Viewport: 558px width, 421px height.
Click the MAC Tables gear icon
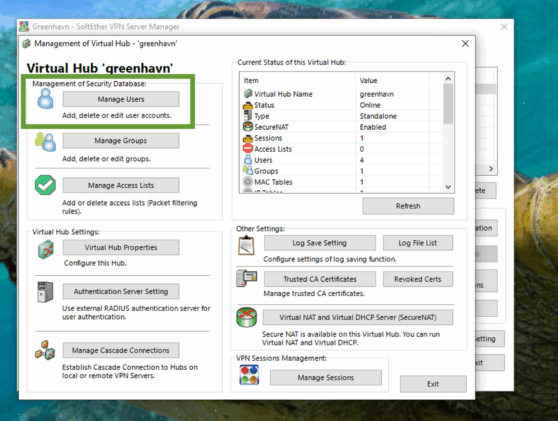(x=248, y=181)
